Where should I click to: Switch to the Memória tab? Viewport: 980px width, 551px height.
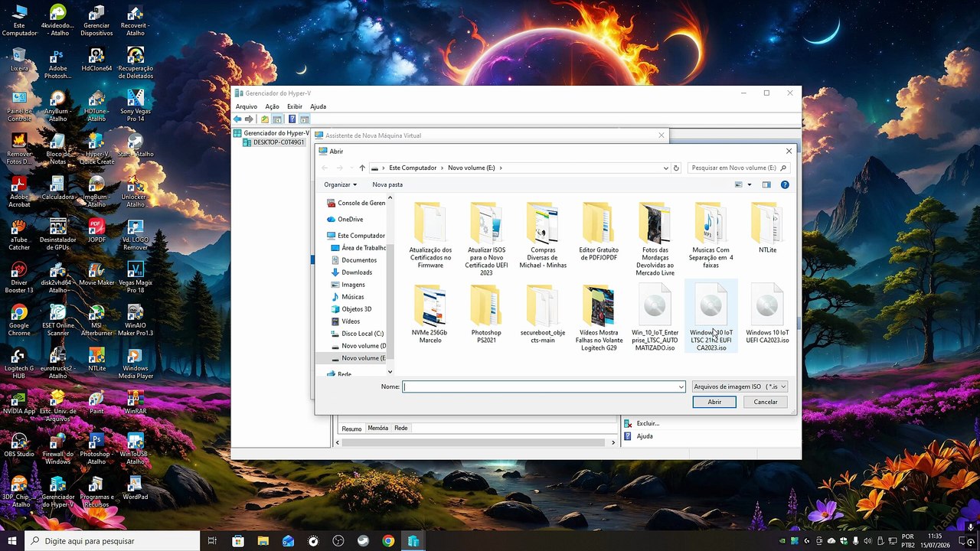point(378,429)
